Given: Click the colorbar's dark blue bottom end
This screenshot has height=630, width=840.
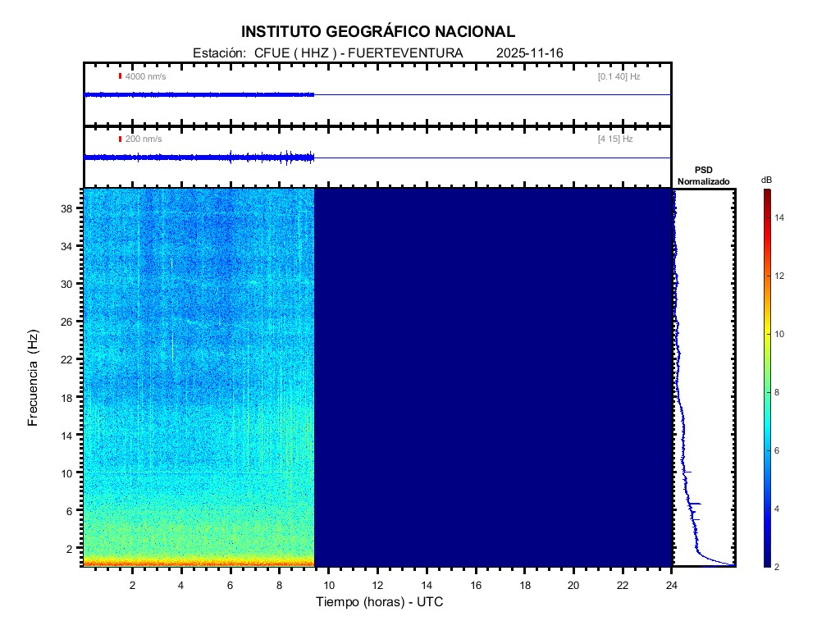Looking at the screenshot, I should [x=766, y=561].
